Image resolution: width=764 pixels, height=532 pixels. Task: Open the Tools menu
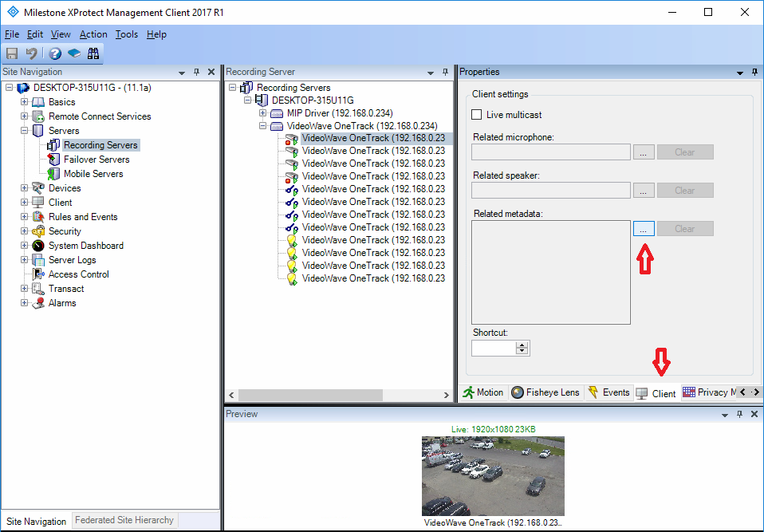pyautogui.click(x=127, y=34)
